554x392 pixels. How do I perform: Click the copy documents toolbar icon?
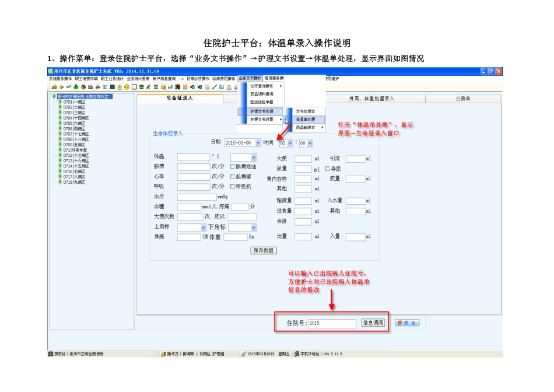tap(207, 87)
